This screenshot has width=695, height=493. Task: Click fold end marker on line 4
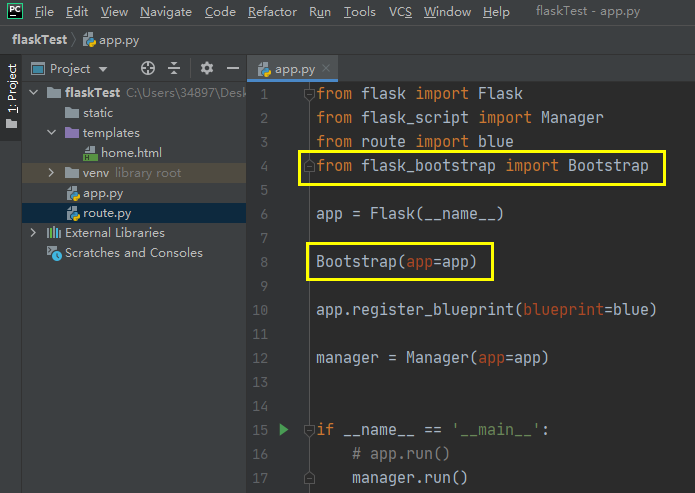(x=309, y=166)
